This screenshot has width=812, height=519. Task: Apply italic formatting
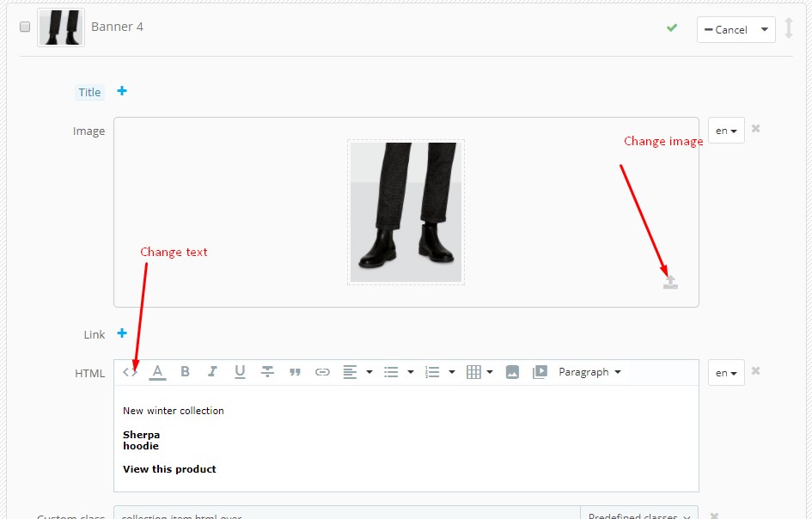[x=212, y=372]
